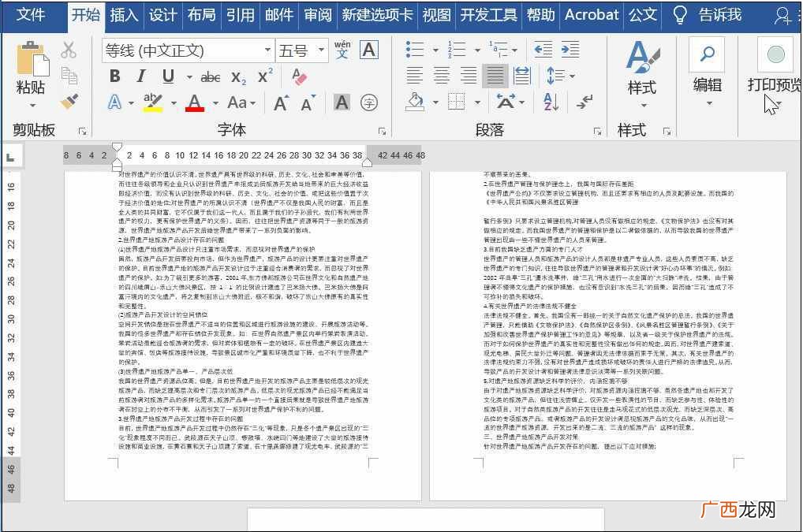
Task: Click the Borders grid icon
Action: pyautogui.click(x=456, y=102)
